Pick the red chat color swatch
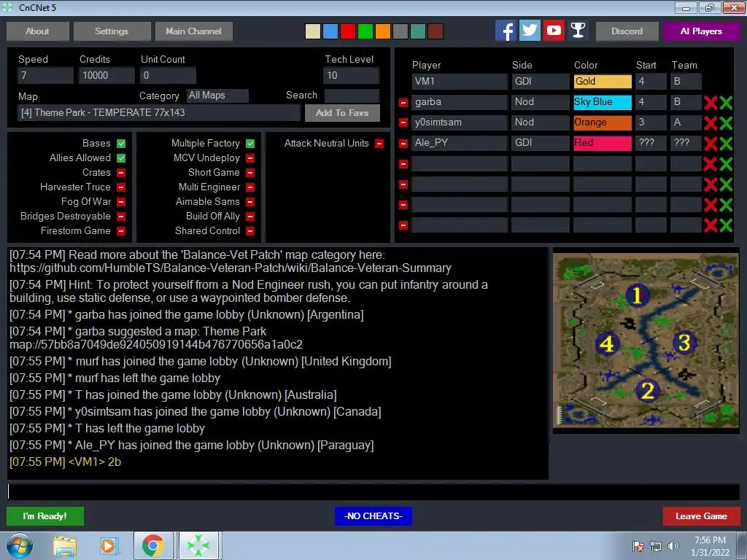Image resolution: width=747 pixels, height=560 pixels. (348, 31)
